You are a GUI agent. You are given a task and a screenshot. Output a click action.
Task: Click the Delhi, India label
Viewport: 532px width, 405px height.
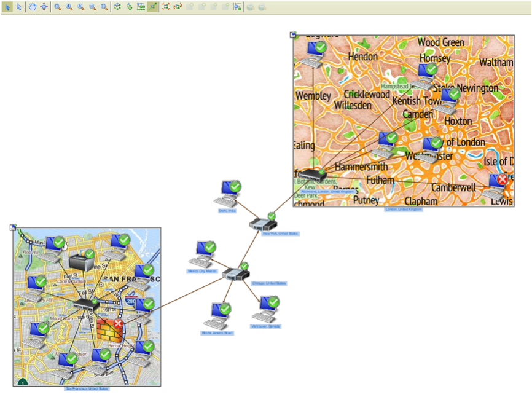click(227, 211)
